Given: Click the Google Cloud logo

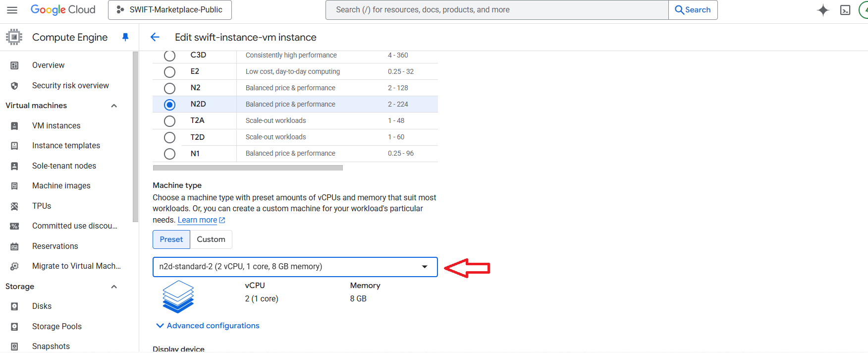Looking at the screenshot, I should (x=63, y=10).
